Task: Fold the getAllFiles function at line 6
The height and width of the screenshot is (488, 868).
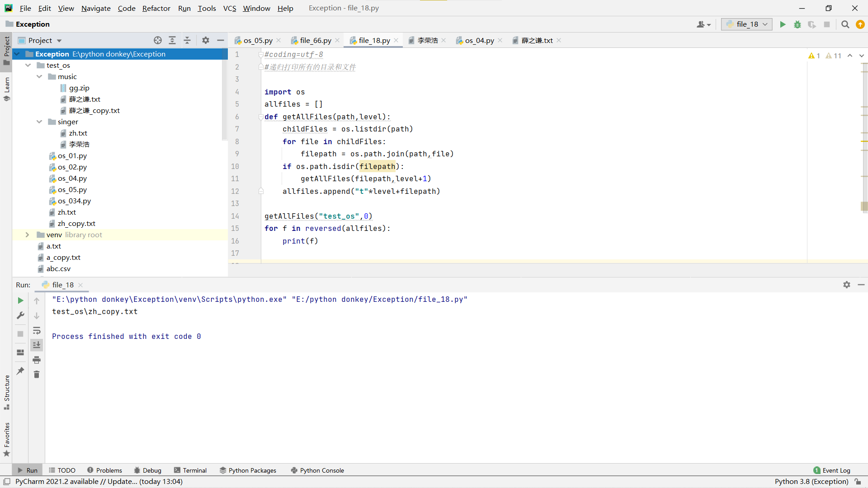Action: point(261,117)
